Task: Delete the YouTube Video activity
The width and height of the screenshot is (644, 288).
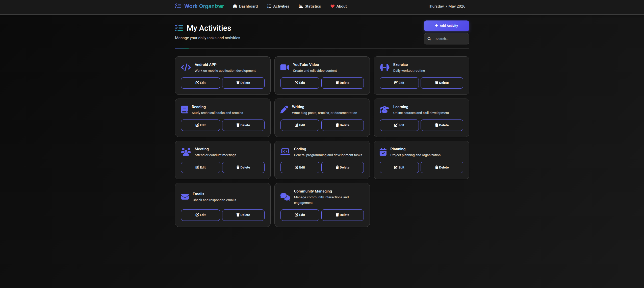Action: [342, 83]
